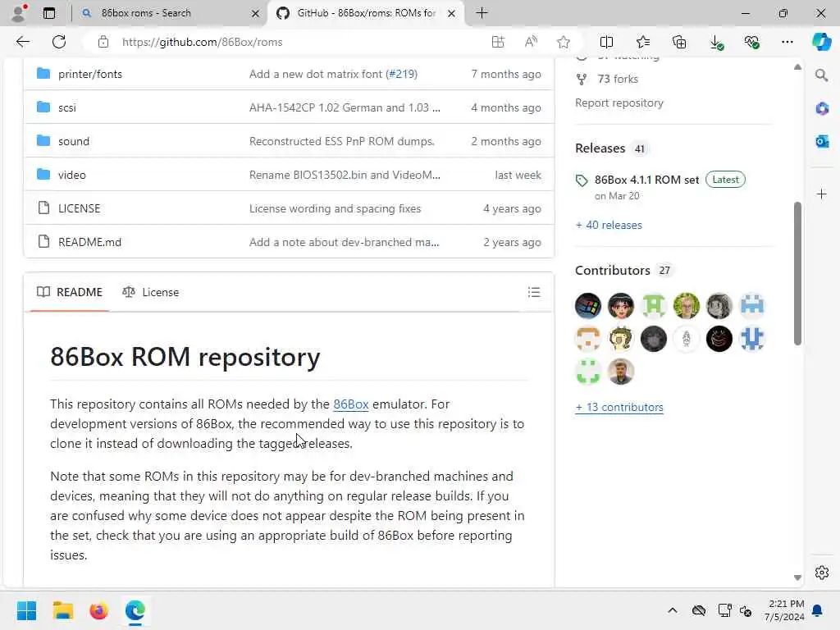Open Settings and more menu

787,42
